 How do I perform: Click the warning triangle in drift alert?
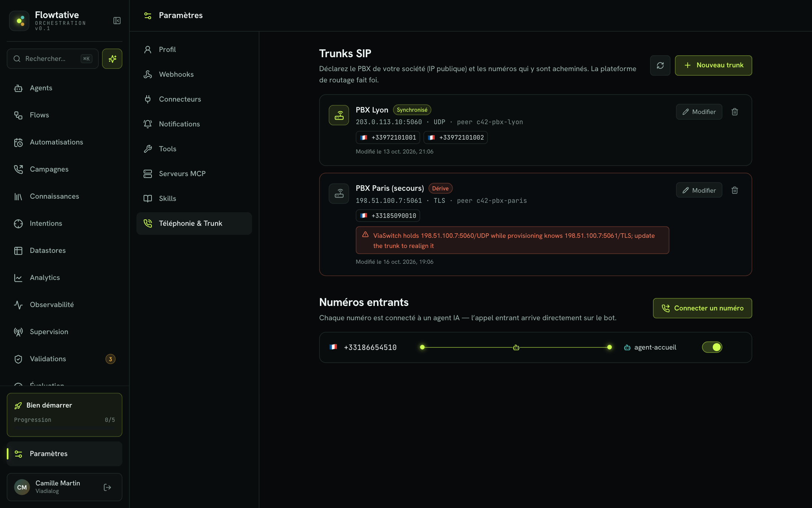365,235
